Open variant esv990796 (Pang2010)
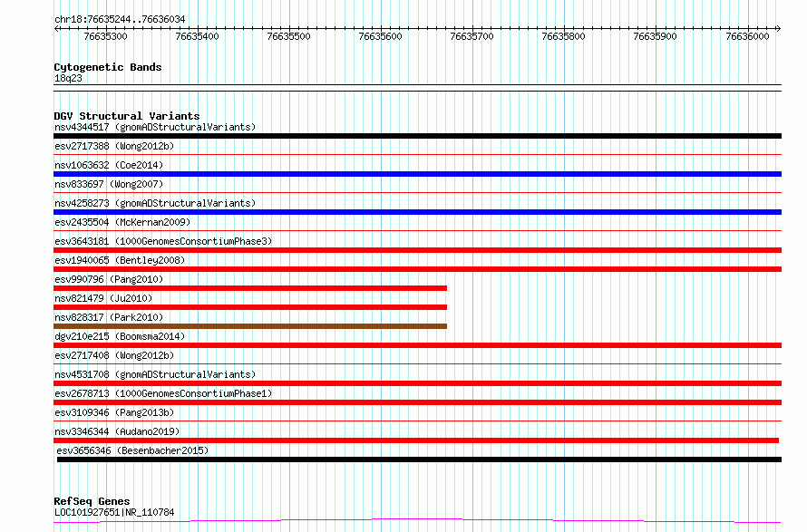The height and width of the screenshot is (532, 807). coord(109,279)
